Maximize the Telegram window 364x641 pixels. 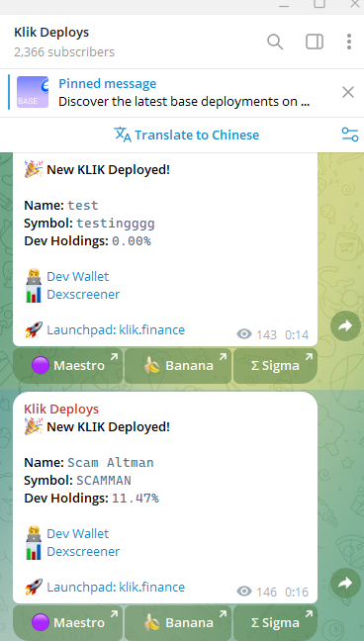319,4
